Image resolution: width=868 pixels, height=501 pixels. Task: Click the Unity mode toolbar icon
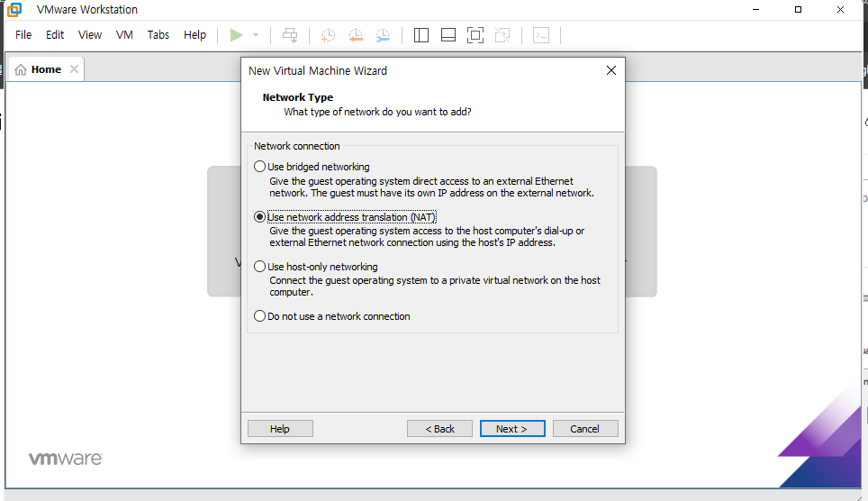502,35
